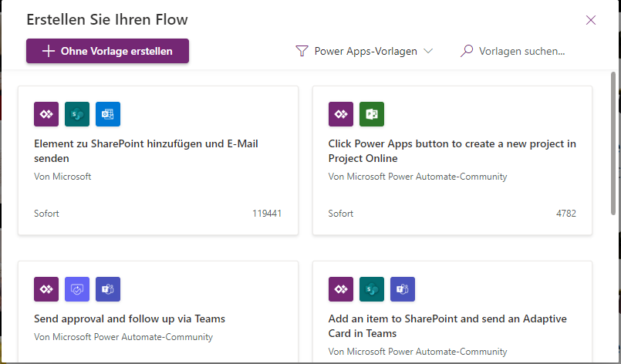
Task: Close the 'Erstellen Sie Ihren Flow' dialog
Action: (x=591, y=20)
